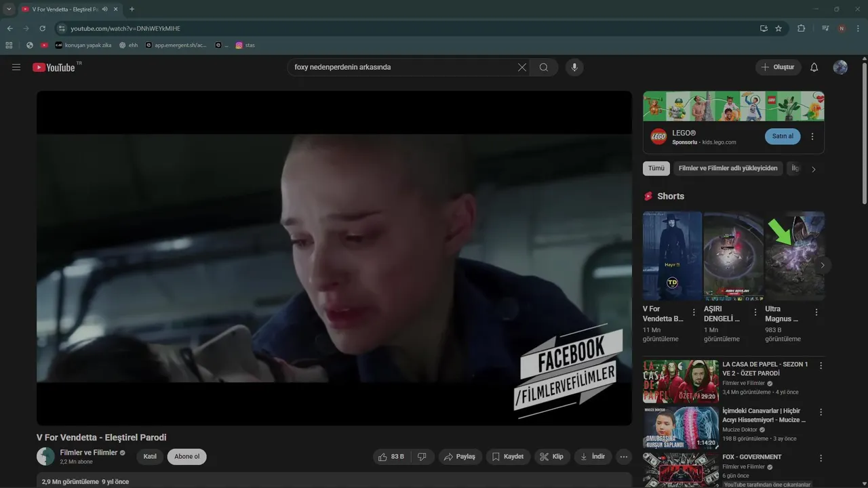The image size is (868, 488).
Task: Save the video with Kaydet
Action: 508,457
